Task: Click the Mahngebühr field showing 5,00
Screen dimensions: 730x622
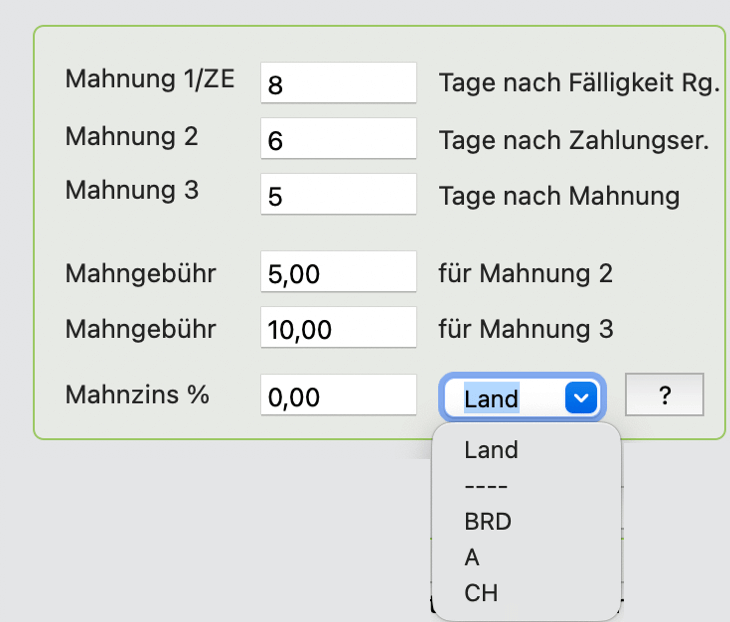Action: pos(338,272)
